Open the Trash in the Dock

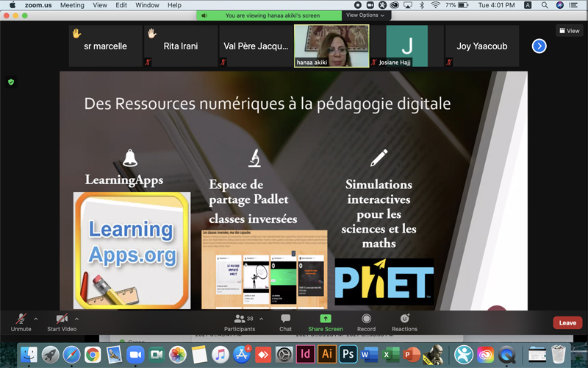pos(559,354)
